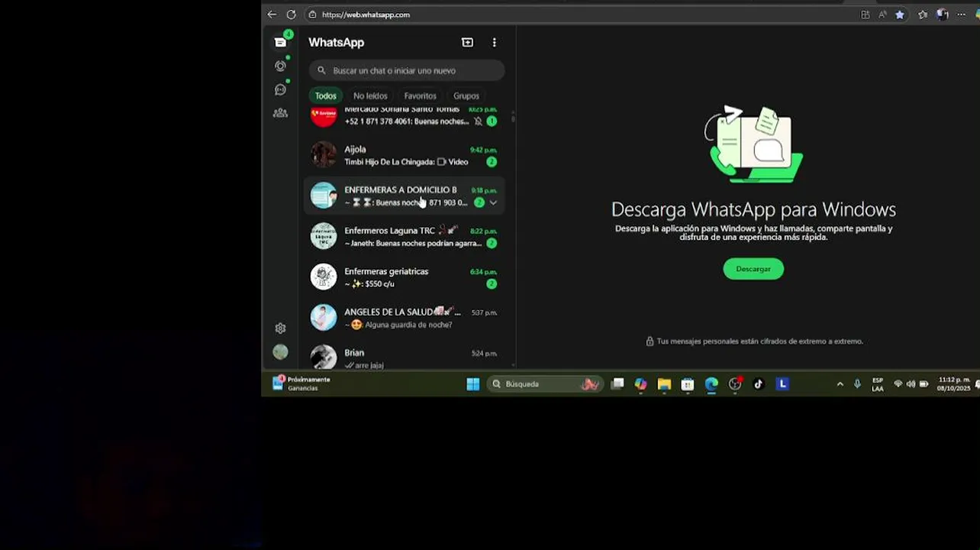Open the Communities icon in sidebar
The image size is (980, 550).
click(280, 113)
